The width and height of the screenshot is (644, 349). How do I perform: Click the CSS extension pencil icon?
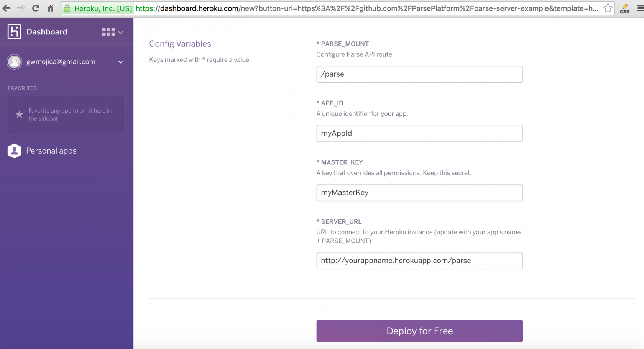624,8
